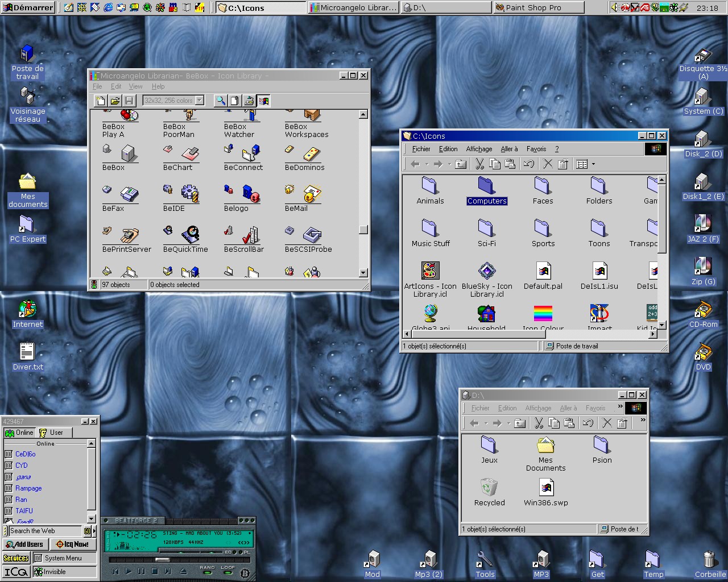Click the Add Users button in ICQ

[24, 544]
